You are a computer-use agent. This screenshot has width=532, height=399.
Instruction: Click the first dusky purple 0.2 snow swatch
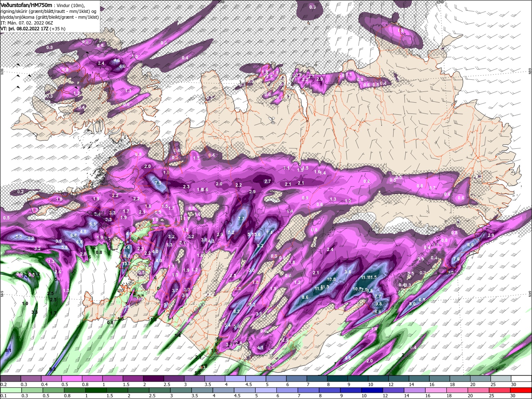(10, 379)
